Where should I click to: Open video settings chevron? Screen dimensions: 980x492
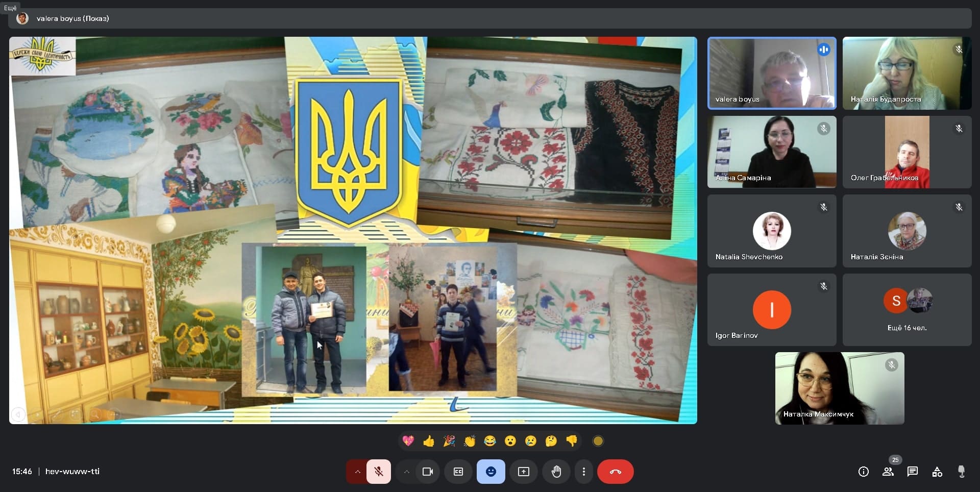[x=406, y=472]
